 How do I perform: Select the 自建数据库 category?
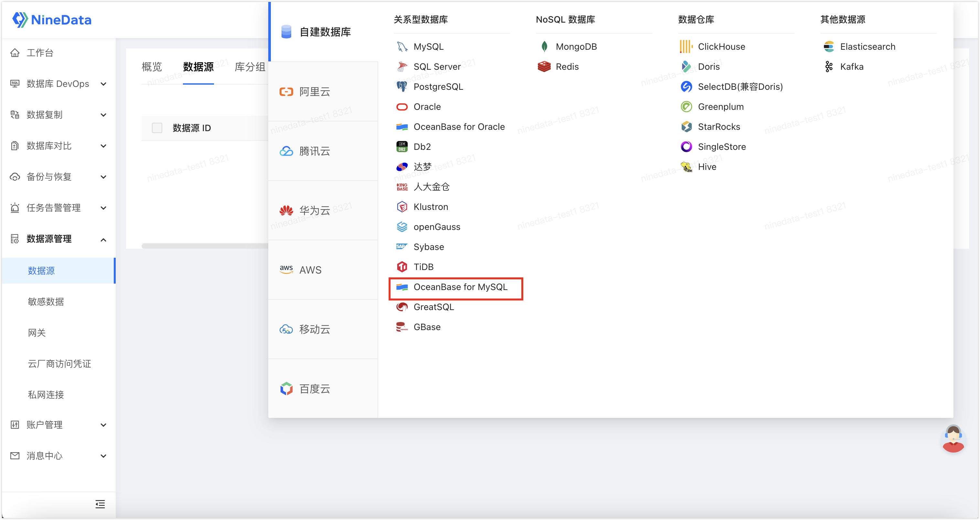(x=323, y=32)
